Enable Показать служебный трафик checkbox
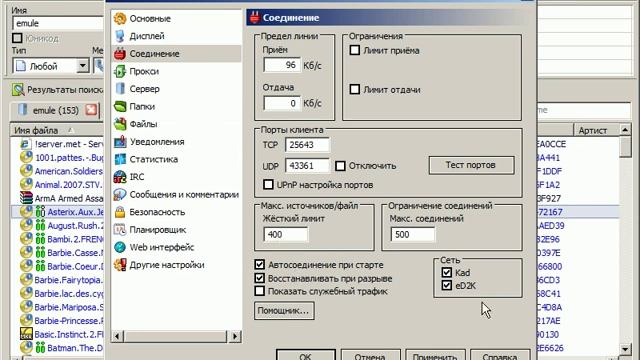The image size is (640, 360). coord(260,291)
